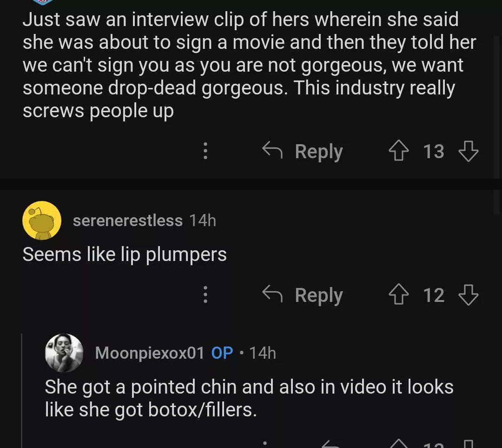The image size is (502, 448).
Task: Collapse the 'pointed chin' reply by its text
Action: (x=249, y=398)
